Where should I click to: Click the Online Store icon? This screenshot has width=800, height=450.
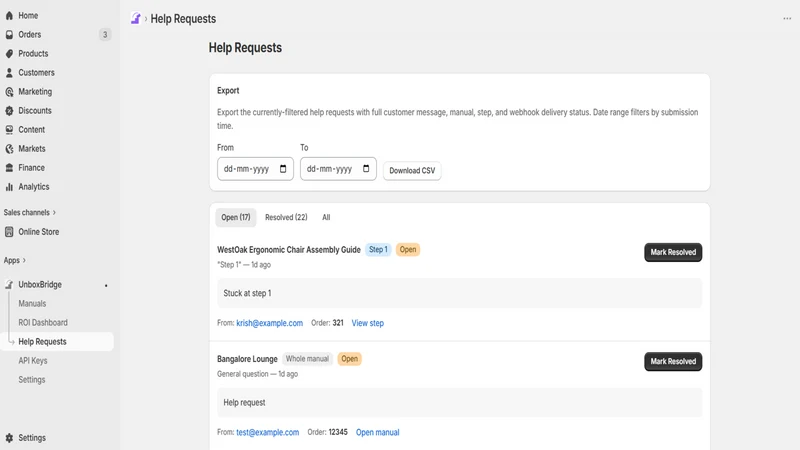9,232
